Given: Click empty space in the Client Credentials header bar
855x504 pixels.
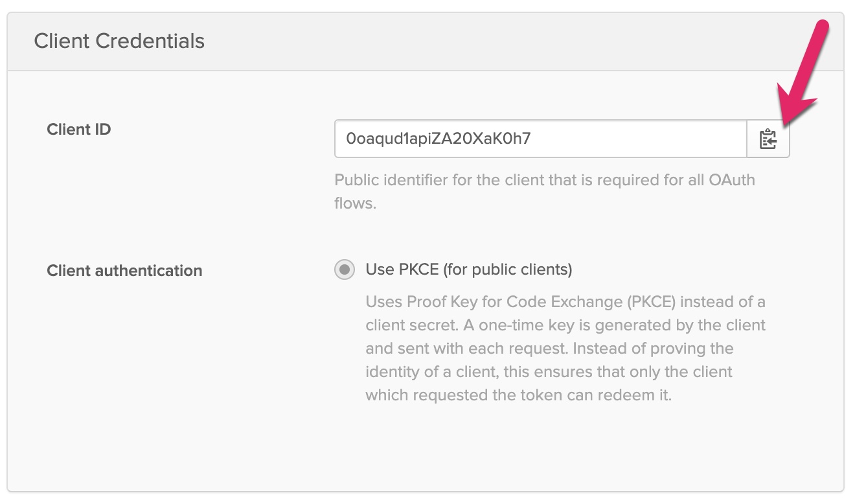Looking at the screenshot, I should pos(518,41).
